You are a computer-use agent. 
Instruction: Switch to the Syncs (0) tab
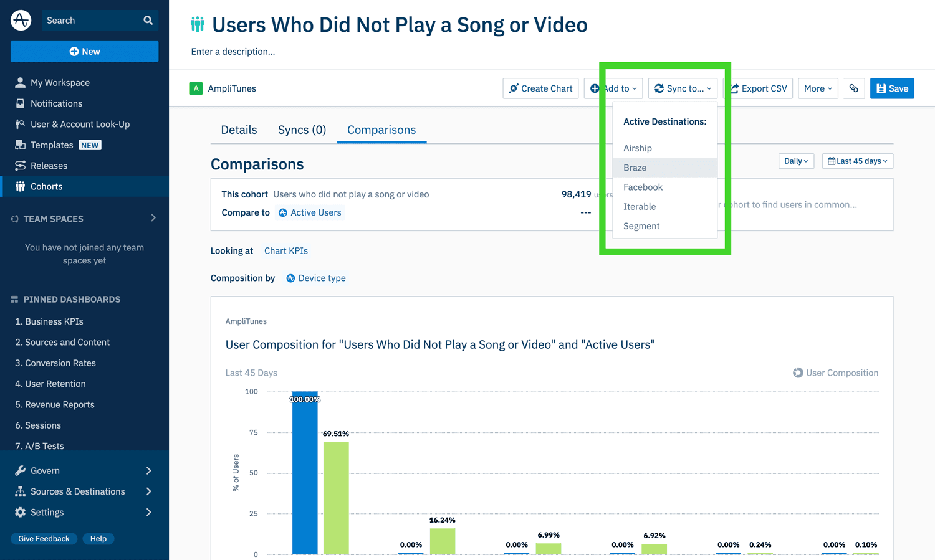point(302,130)
